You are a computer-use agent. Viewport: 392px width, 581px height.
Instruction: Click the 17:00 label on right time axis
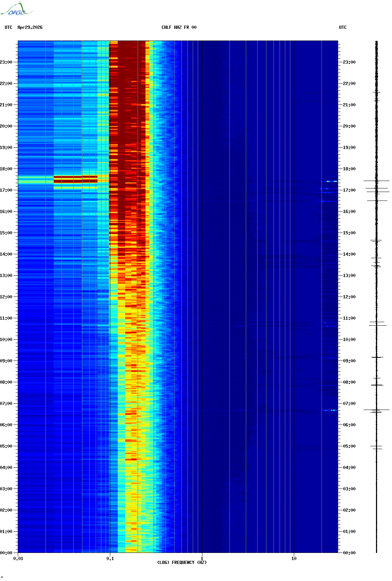coord(349,190)
